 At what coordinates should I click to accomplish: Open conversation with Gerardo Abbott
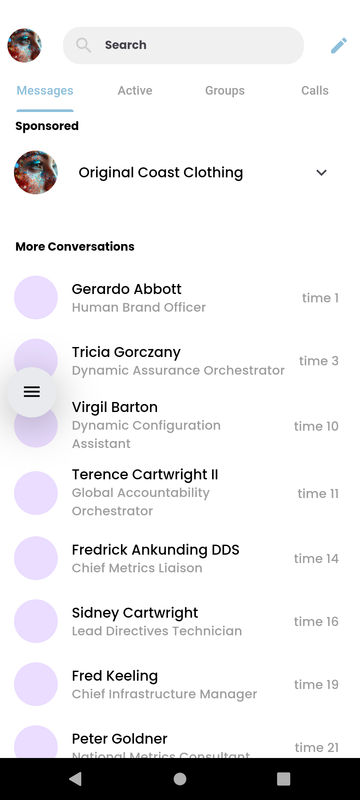point(180,297)
